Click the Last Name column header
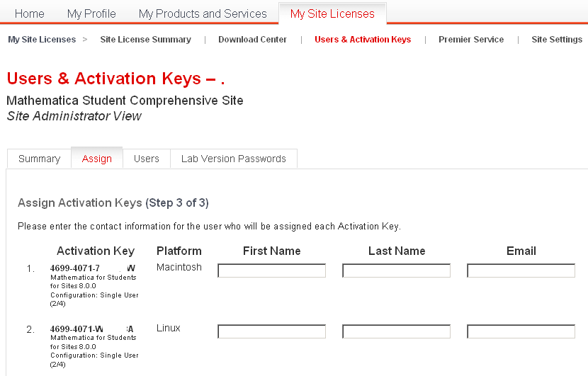The height and width of the screenshot is (376, 588). 397,251
